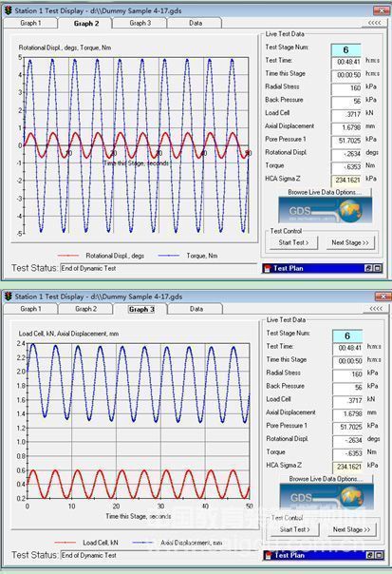Collapse the top side panel with the <<<< button

point(374,23)
